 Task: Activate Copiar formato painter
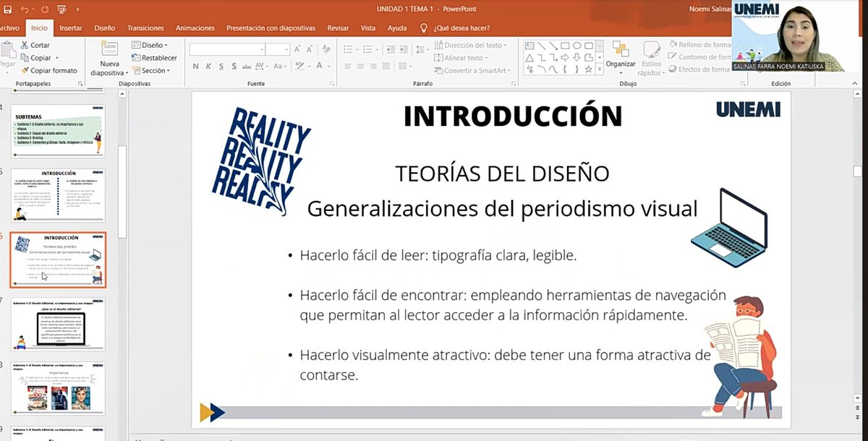pos(49,71)
